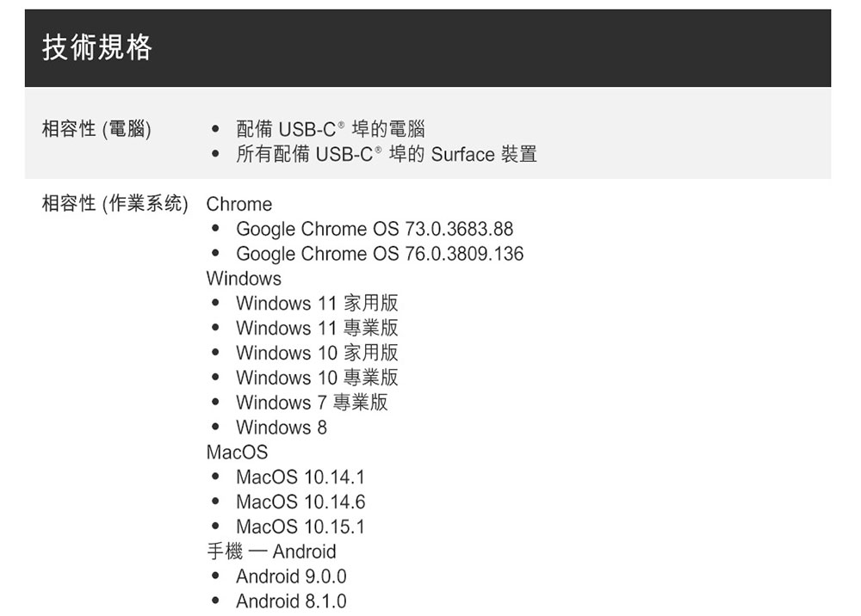861x616 pixels.
Task: Select the Windows 8 entry
Action: pyautogui.click(x=282, y=427)
